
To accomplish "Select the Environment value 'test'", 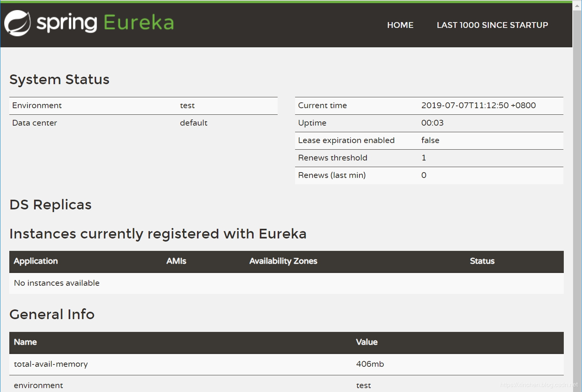I will pos(187,105).
